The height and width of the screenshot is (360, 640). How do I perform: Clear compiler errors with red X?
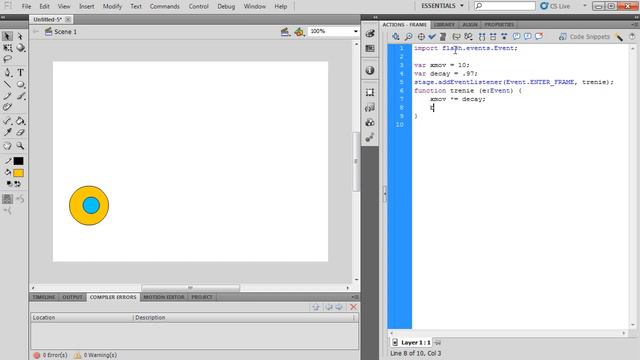(353, 307)
